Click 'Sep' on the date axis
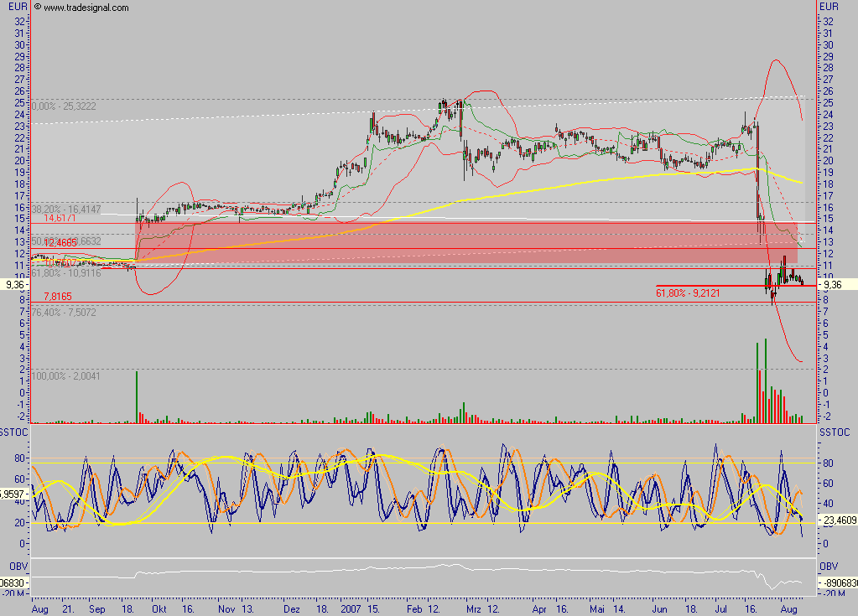 coord(96,609)
